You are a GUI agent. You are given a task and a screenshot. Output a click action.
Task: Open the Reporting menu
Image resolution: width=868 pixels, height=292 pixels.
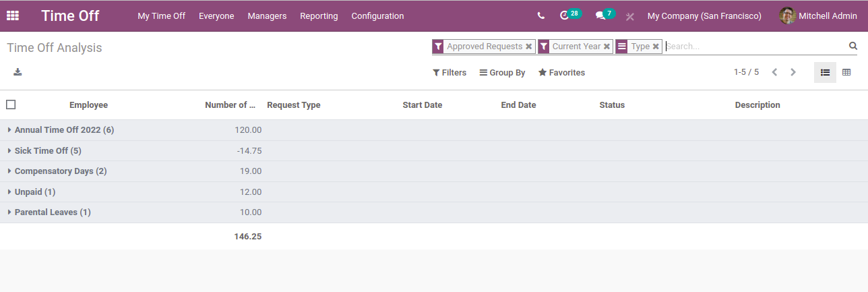point(319,16)
